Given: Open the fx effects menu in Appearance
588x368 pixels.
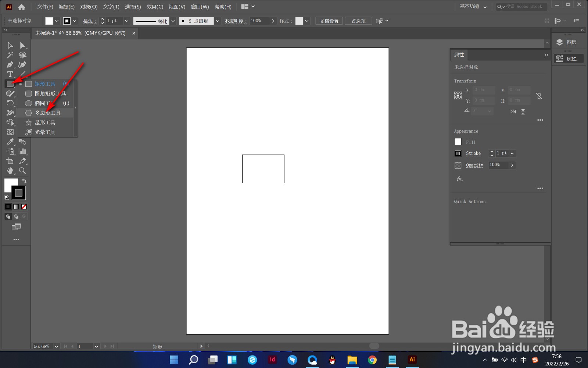Looking at the screenshot, I should 459,179.
